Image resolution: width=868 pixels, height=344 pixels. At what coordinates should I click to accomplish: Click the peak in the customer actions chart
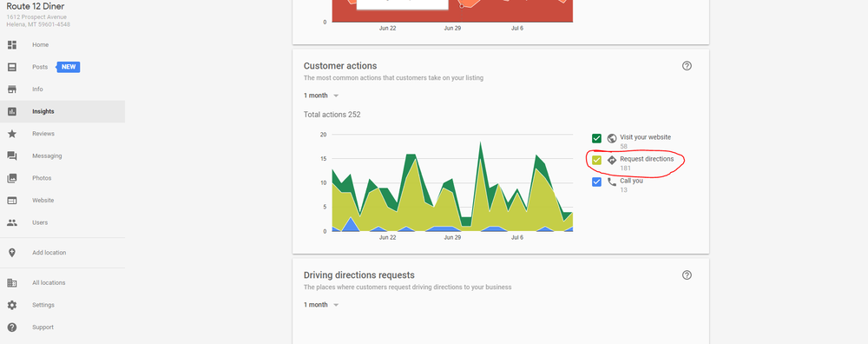pos(481,143)
